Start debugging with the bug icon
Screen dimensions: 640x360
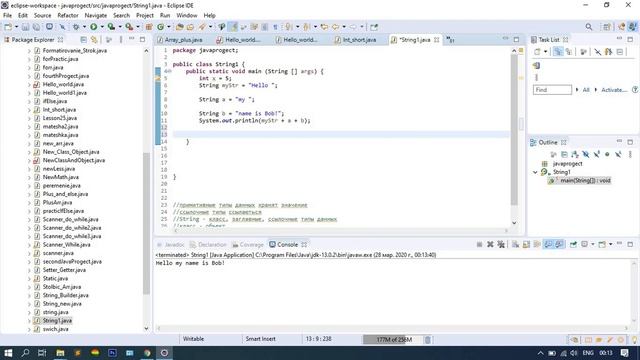76,27
